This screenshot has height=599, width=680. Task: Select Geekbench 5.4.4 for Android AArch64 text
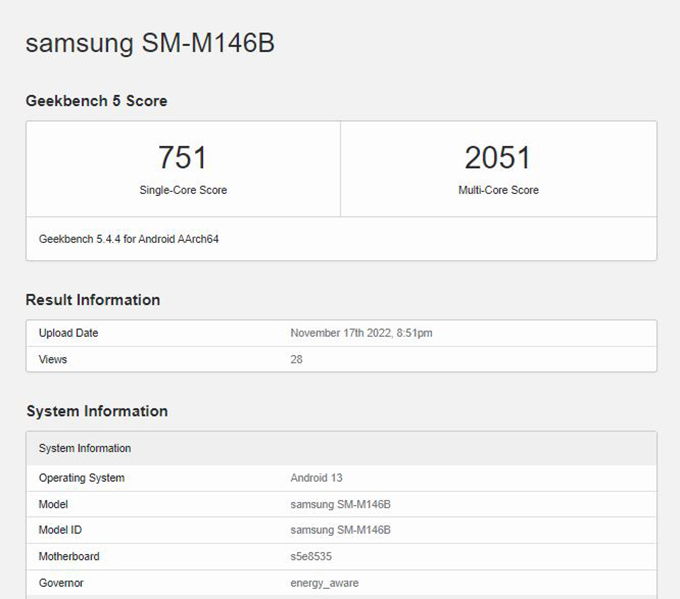pyautogui.click(x=129, y=239)
